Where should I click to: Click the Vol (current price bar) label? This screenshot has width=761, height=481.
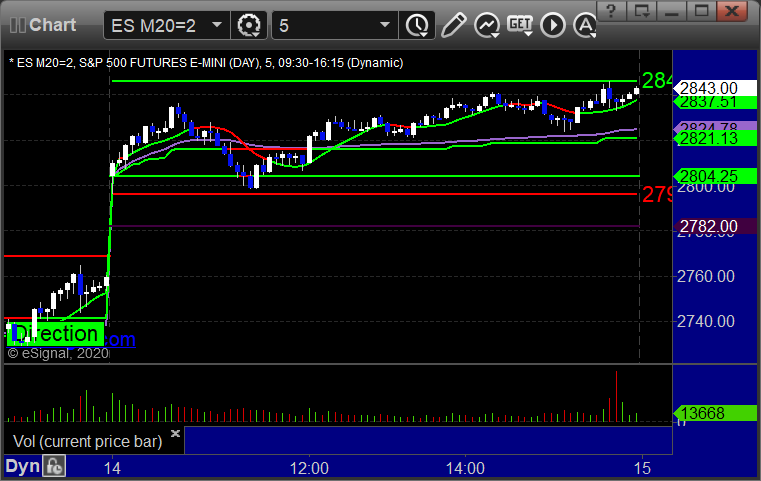tap(87, 442)
